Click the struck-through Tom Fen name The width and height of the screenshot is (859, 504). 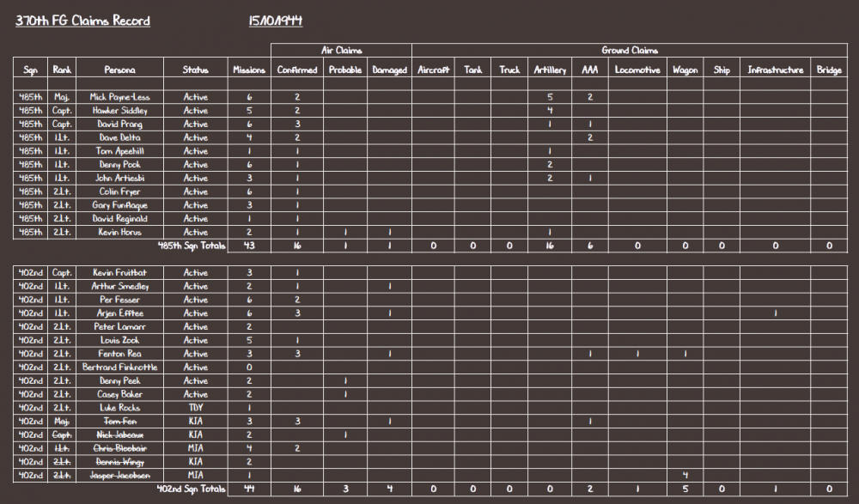pyautogui.click(x=119, y=421)
